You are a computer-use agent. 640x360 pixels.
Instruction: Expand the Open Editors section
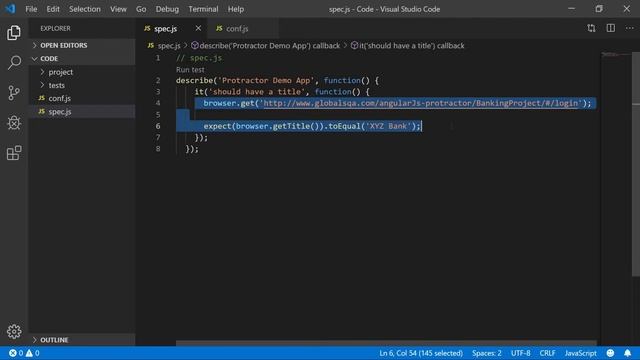point(82,45)
